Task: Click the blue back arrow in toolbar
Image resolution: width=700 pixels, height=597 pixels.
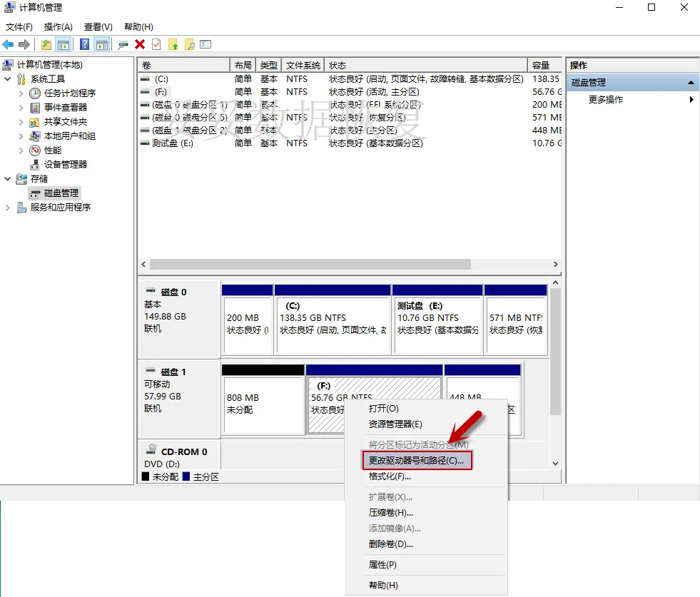Action: click(x=9, y=45)
